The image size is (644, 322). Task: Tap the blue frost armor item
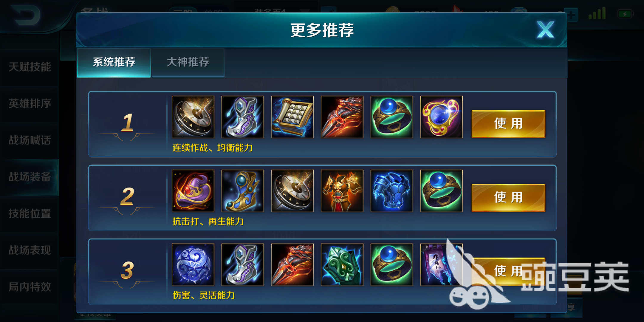[x=391, y=191]
